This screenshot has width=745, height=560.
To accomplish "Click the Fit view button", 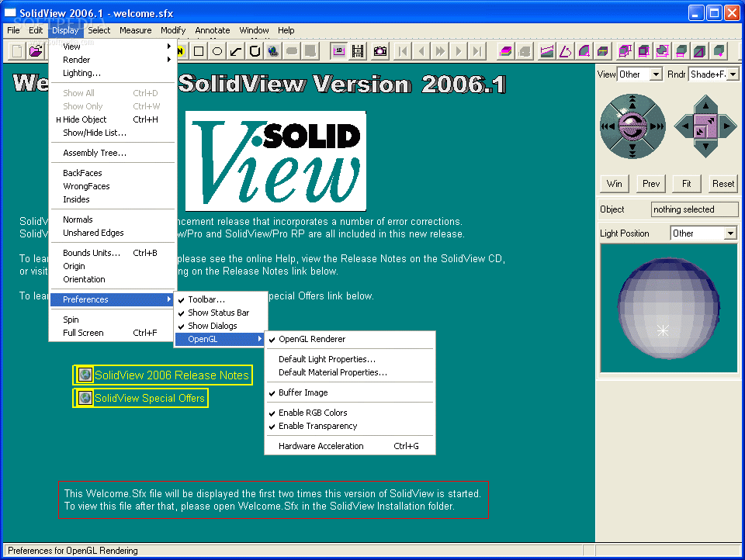I will (687, 184).
